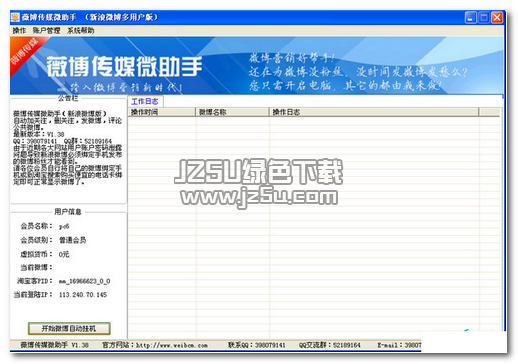The image size is (518, 364).
Task: Select QQ交流群: 52189164 in status bar
Action: point(329,345)
